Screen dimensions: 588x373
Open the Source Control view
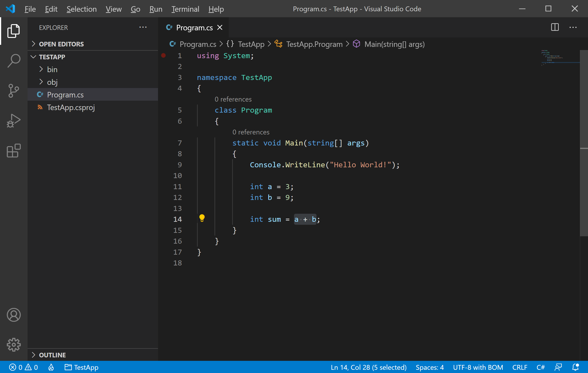tap(14, 91)
